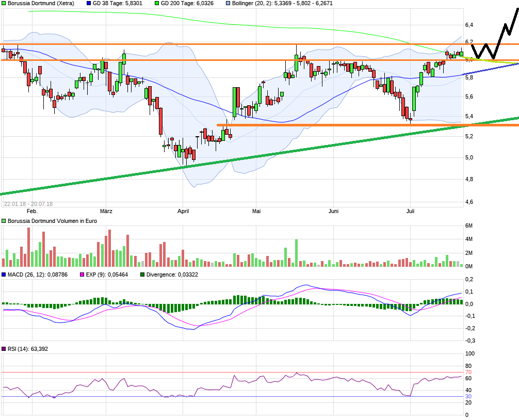
Task: Click the 'EXP (9): 0,05464' text
Action: (107, 274)
